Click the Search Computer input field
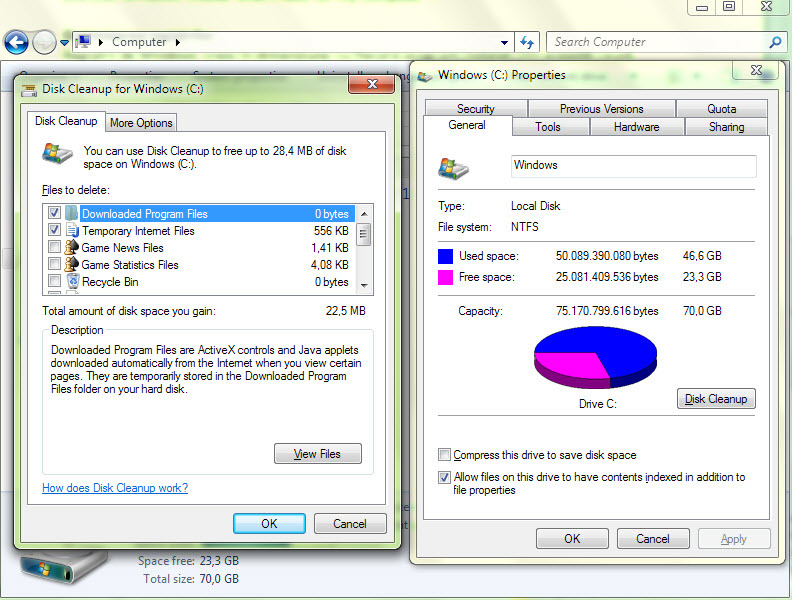 click(657, 42)
